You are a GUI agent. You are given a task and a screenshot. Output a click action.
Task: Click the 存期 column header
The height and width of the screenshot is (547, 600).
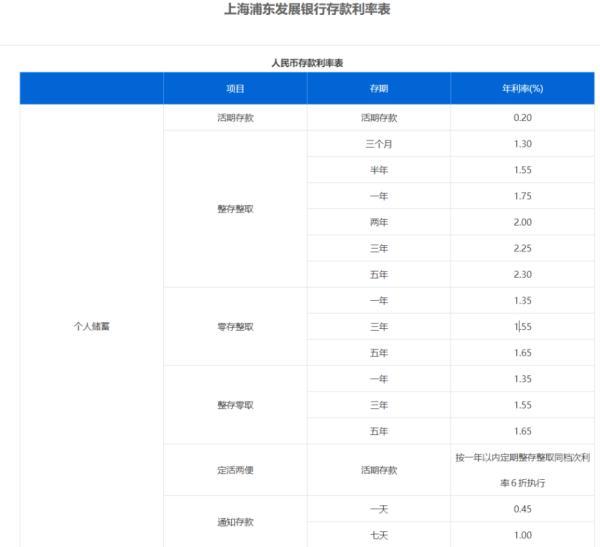(378, 89)
